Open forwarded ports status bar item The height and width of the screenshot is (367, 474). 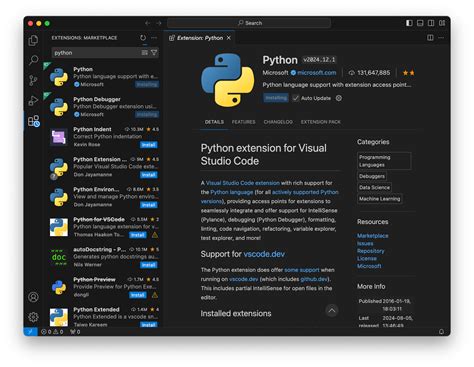click(75, 332)
